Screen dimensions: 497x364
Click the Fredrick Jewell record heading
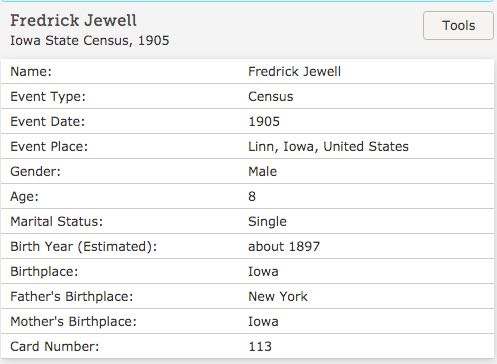(x=73, y=21)
